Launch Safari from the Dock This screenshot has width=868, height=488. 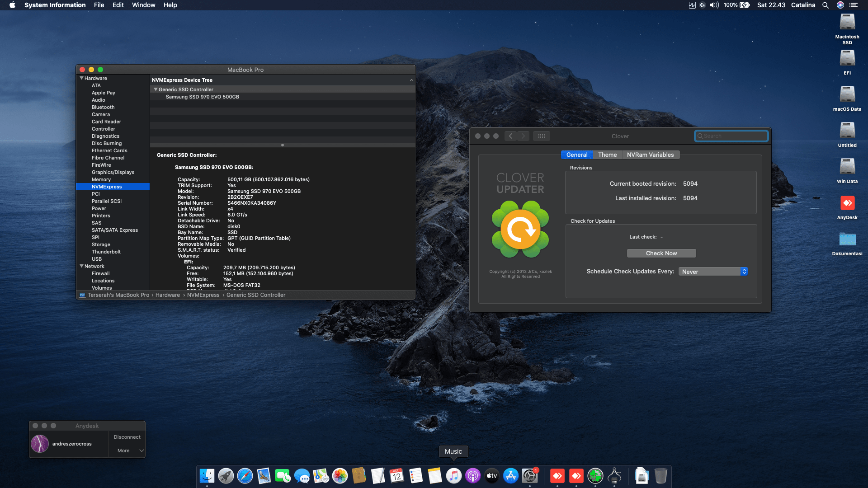pos(245,476)
